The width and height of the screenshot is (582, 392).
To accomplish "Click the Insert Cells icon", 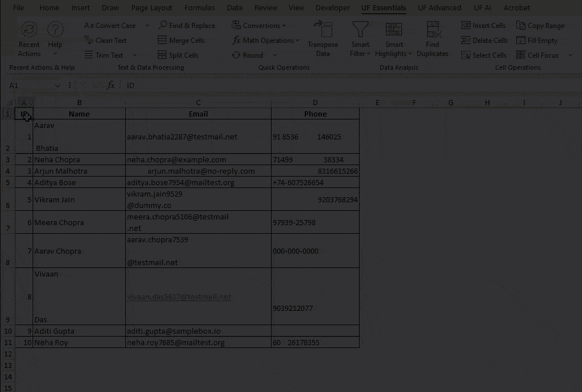I will (x=483, y=25).
